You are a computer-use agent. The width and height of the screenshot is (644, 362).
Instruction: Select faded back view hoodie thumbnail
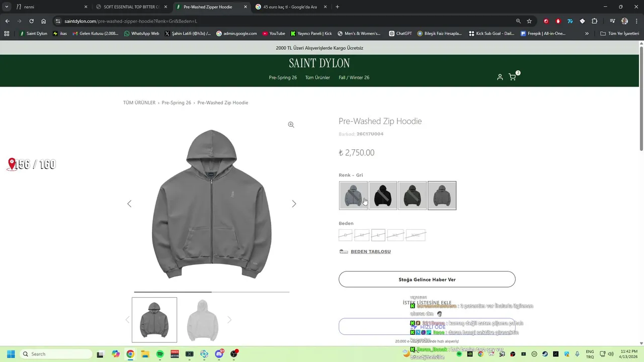(x=202, y=320)
